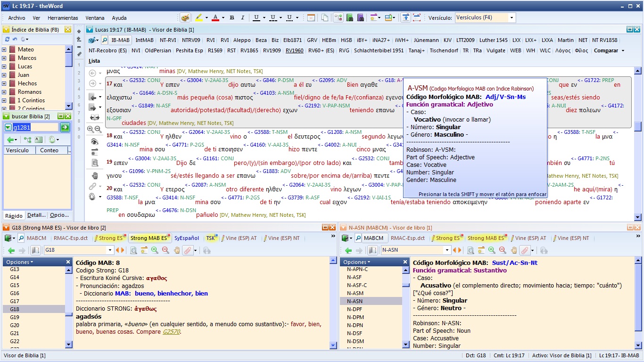
Task: Go to the next chapter with the right arrow icon
Action: pos(93,107)
